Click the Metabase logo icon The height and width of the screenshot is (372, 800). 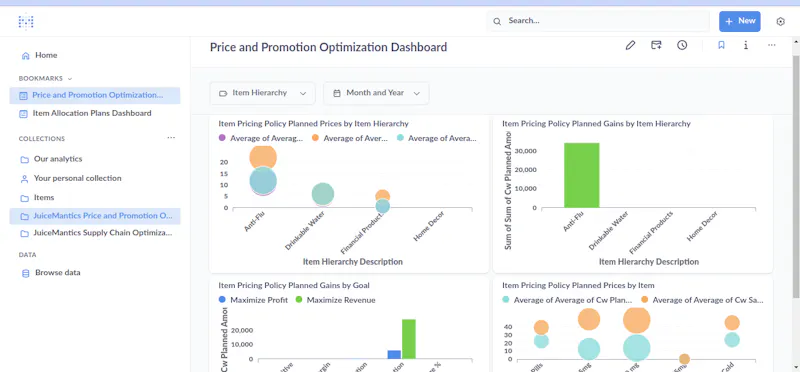26,21
